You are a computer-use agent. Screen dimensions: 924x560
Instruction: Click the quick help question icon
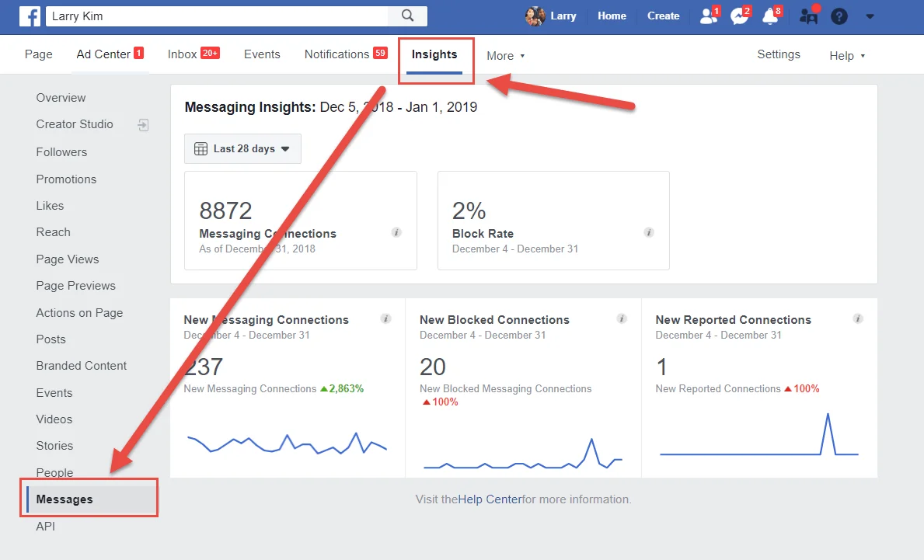[839, 16]
